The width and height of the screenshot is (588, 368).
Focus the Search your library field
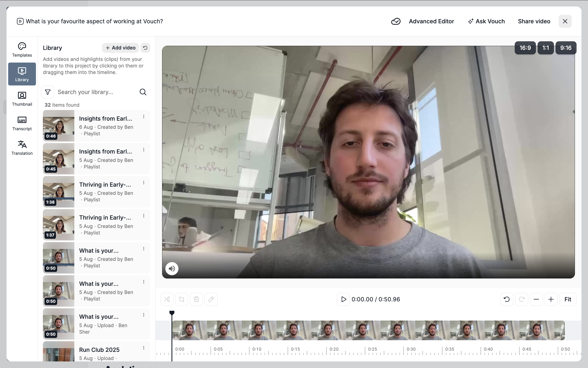[96, 92]
